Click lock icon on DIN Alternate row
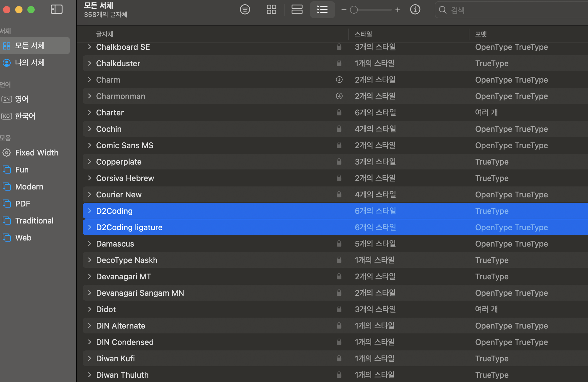Image resolution: width=588 pixels, height=382 pixels. tap(339, 326)
